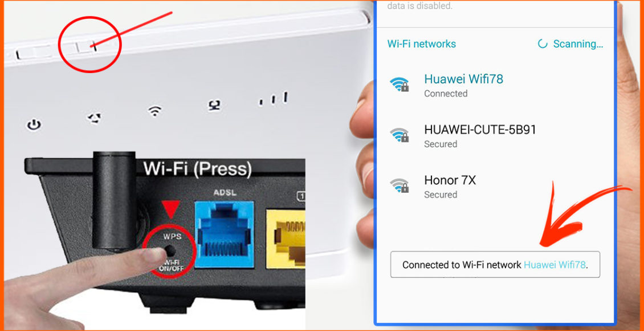Image resolution: width=644 pixels, height=331 pixels.
Task: Click the network LAN indicator icon on router
Action: (214, 105)
